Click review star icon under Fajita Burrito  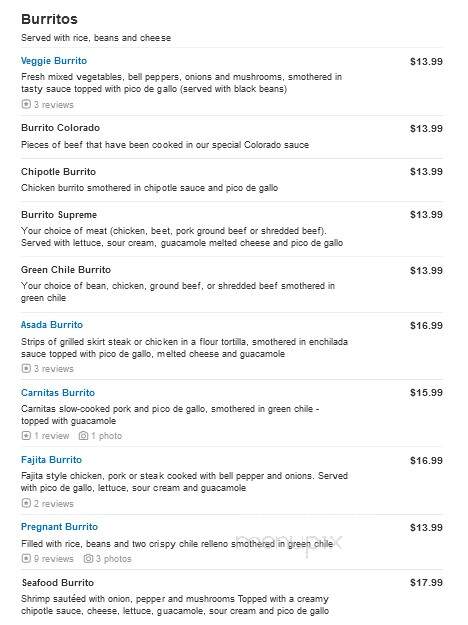26,503
